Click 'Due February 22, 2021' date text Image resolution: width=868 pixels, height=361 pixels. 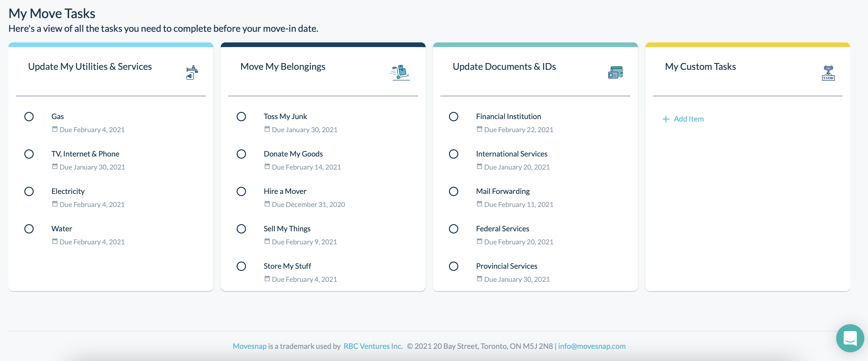(x=518, y=129)
